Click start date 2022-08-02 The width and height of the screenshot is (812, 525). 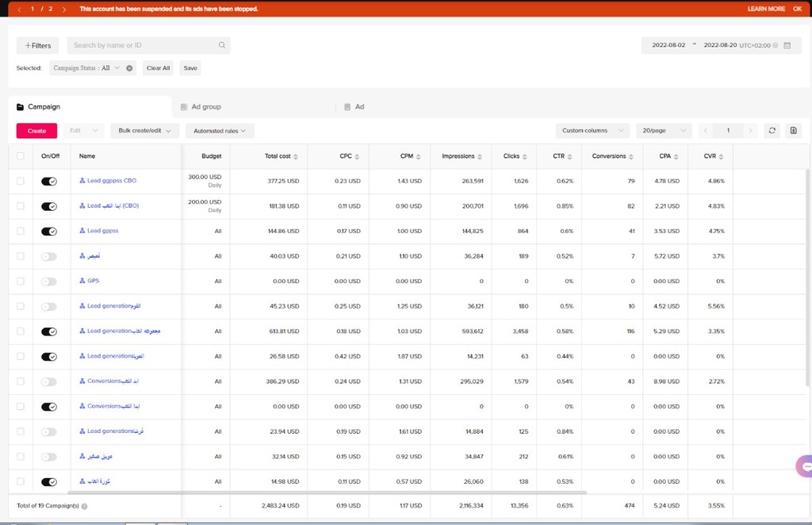pos(668,45)
